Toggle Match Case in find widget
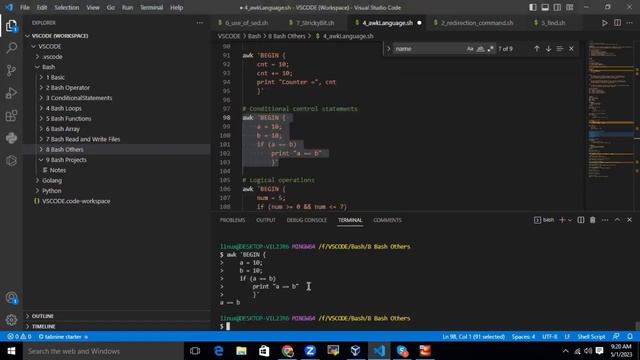Screen dimensions: 640x360 (x=470, y=49)
